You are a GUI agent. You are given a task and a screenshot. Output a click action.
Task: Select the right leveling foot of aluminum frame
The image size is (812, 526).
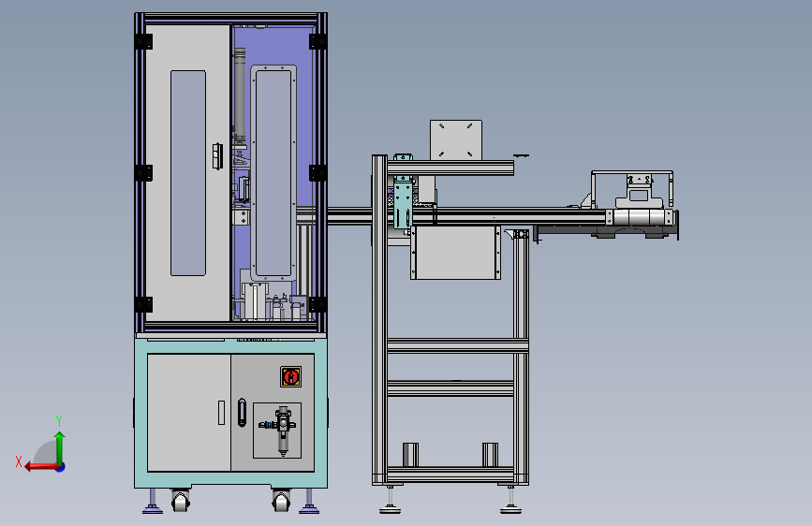point(510,500)
